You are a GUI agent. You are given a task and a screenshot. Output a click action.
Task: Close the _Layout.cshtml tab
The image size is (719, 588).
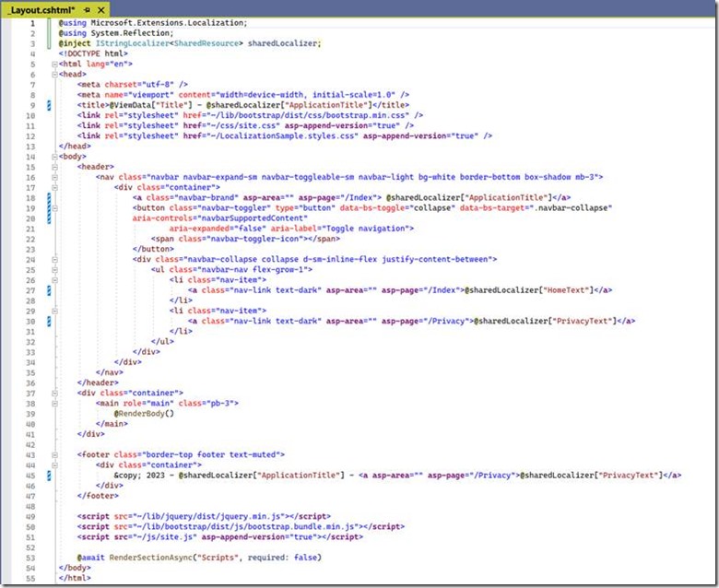[x=101, y=9]
